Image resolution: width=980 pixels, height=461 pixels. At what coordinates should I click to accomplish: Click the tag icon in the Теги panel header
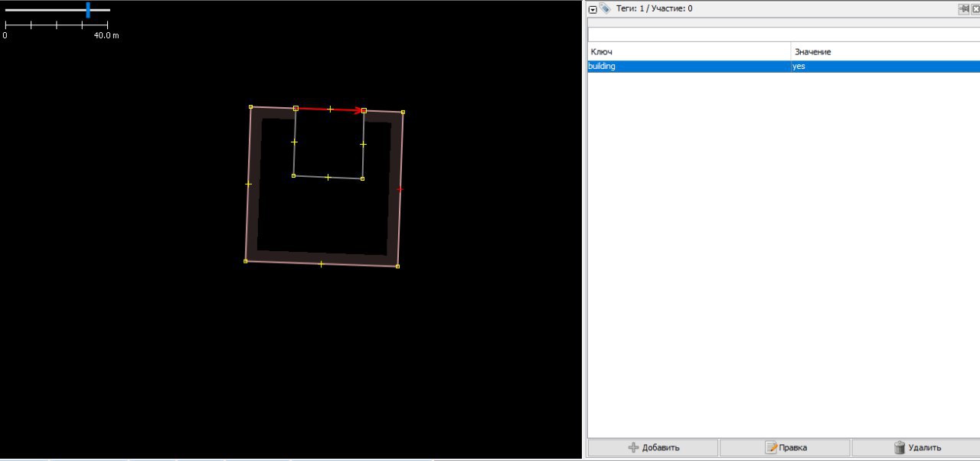point(605,8)
